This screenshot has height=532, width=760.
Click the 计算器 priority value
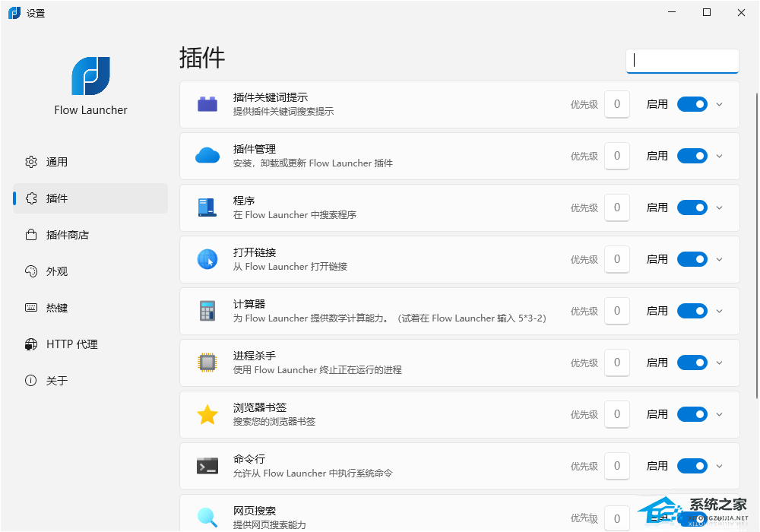[x=617, y=311]
